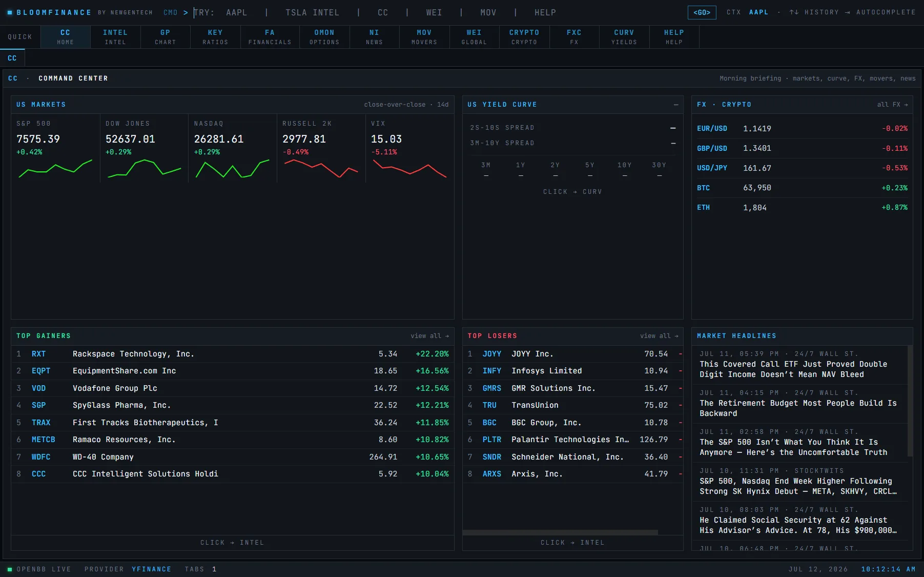
Task: Collapse the US Yield Curve panel
Action: (x=676, y=105)
